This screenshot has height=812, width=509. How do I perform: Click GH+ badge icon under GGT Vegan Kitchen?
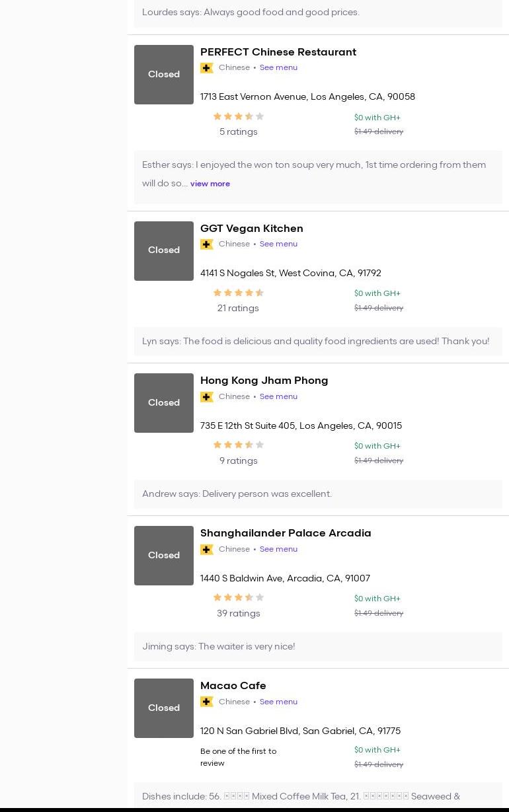(x=207, y=244)
